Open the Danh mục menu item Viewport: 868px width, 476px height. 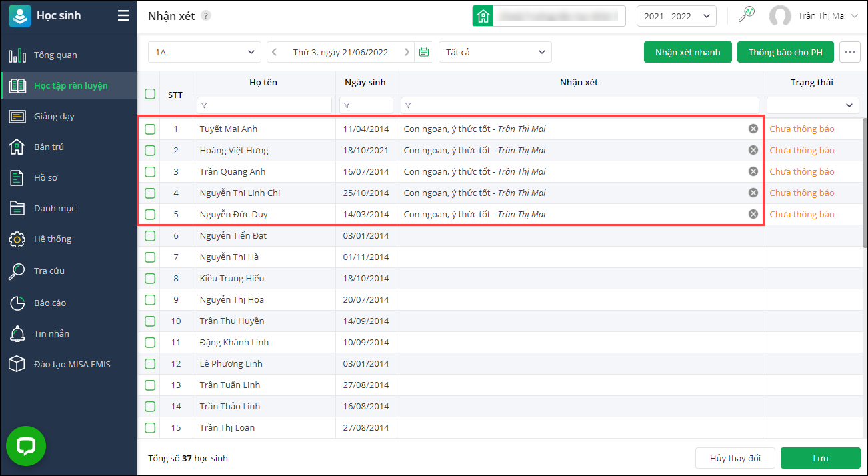[69, 208]
